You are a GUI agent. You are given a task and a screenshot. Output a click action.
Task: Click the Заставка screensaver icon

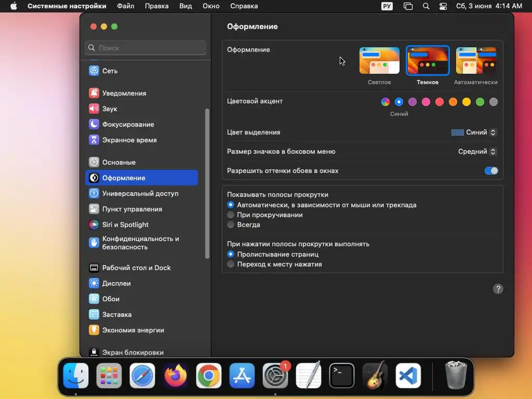pos(94,314)
